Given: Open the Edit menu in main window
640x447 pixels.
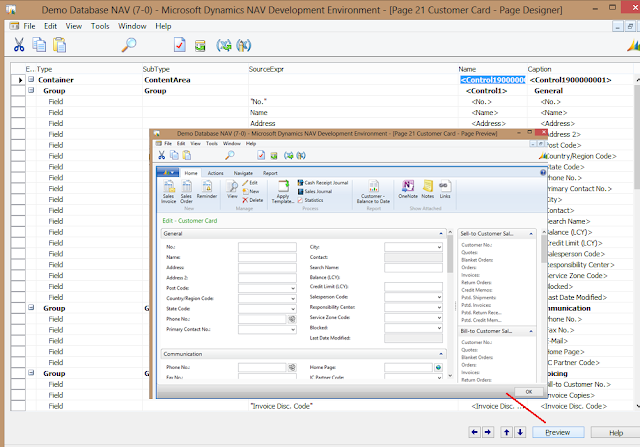Looking at the screenshot, I should (x=50, y=26).
